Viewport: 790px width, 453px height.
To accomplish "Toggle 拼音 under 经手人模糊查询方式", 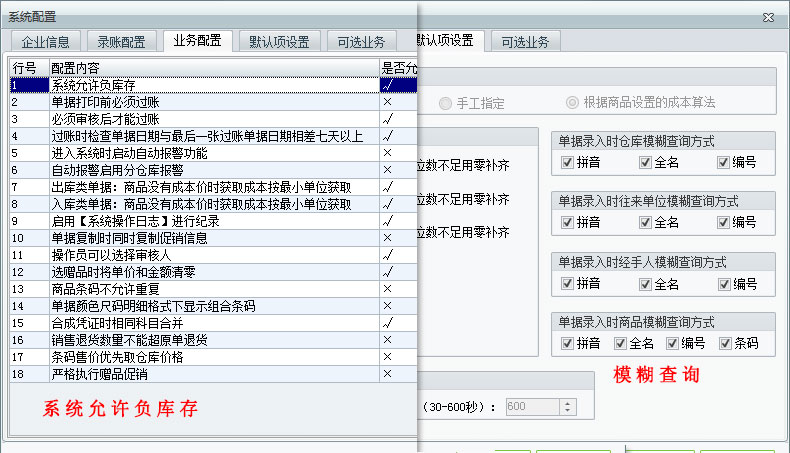I will pos(567,284).
